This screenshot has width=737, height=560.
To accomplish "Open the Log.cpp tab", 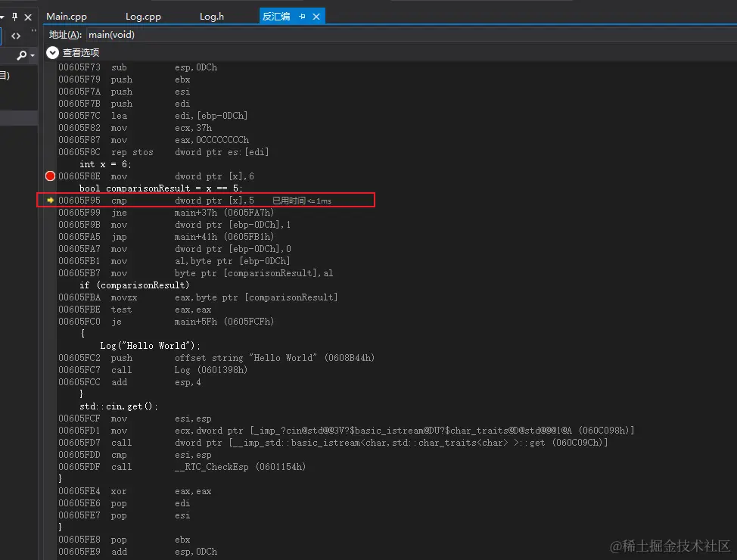I will tap(143, 17).
